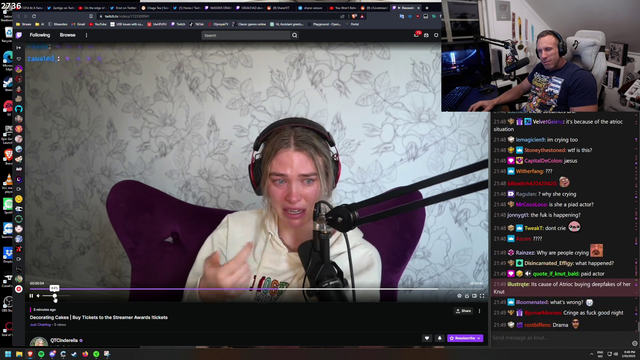Click chat username MrCocoLoco
Image resolution: width=640 pixels, height=360 pixels.
pyautogui.click(x=531, y=204)
